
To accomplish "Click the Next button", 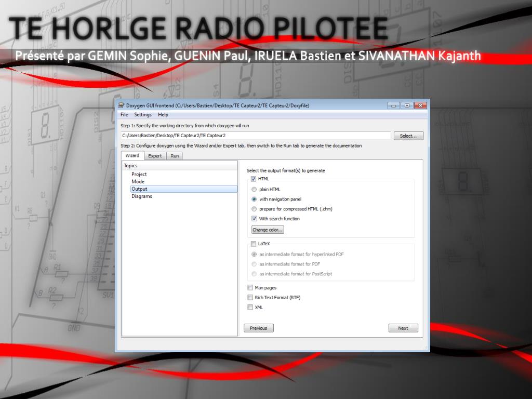I will tap(403, 328).
